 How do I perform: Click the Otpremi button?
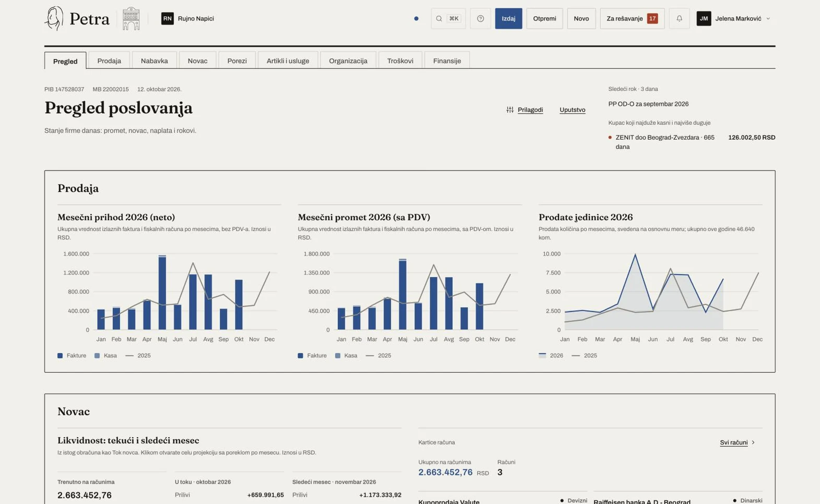pos(545,18)
